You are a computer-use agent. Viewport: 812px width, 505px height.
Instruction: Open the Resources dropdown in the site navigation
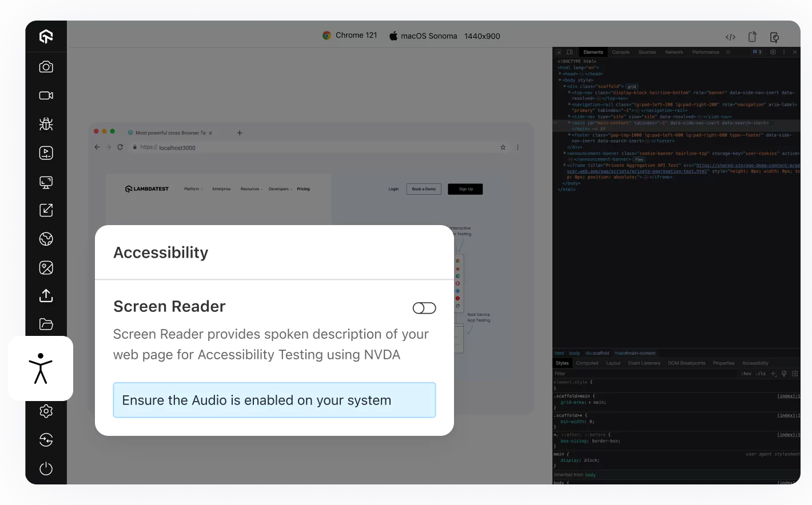(251, 189)
